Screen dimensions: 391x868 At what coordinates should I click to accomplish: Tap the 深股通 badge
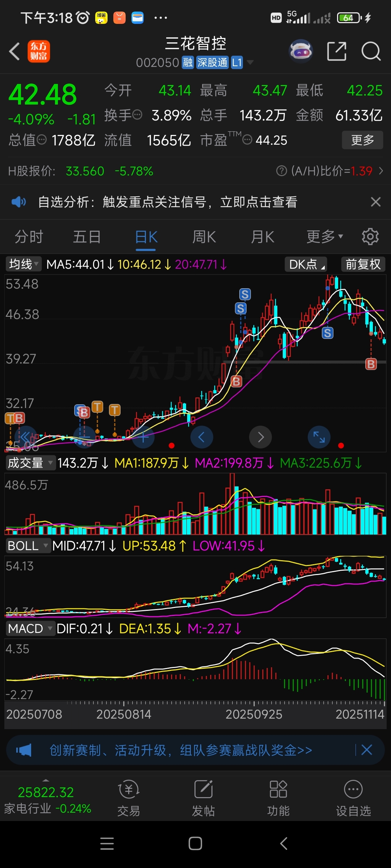[213, 63]
